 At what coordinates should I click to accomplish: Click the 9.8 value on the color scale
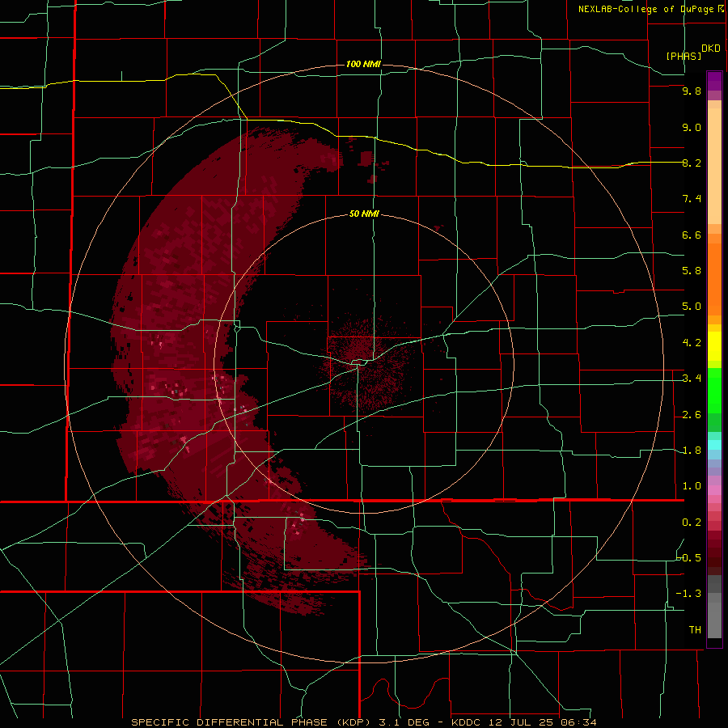[692, 91]
